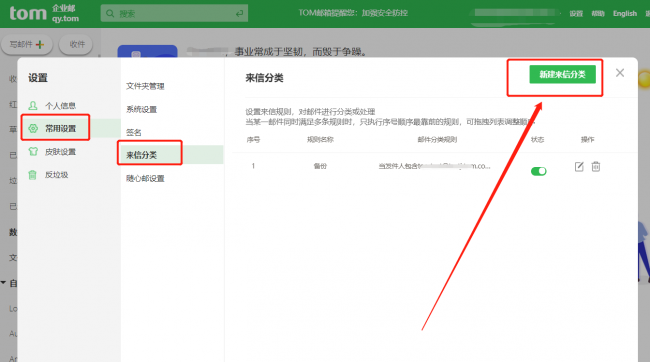This screenshot has width=650, height=362.
Task: Click the tom 企业邮 logo
Action: (44, 13)
